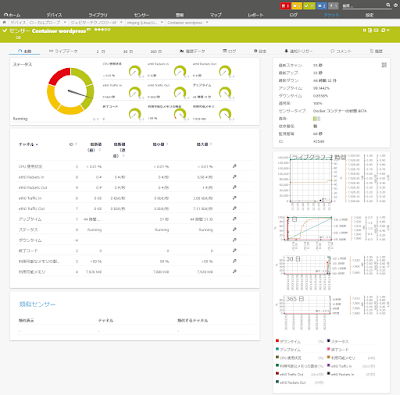
Task: Toggle 終了コード line in the graph legend
Action: pyautogui.click(x=338, y=349)
